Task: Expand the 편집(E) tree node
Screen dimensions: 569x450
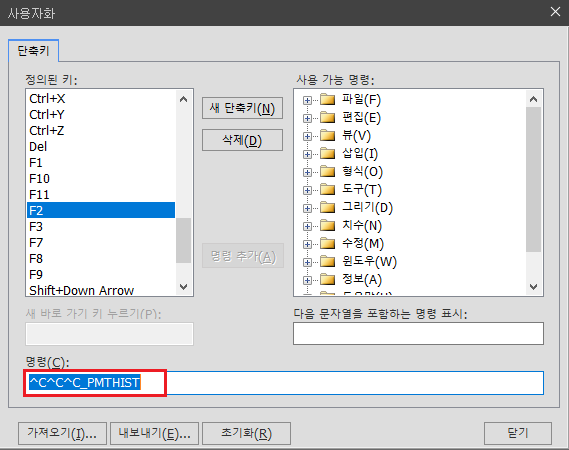Action: (x=307, y=118)
